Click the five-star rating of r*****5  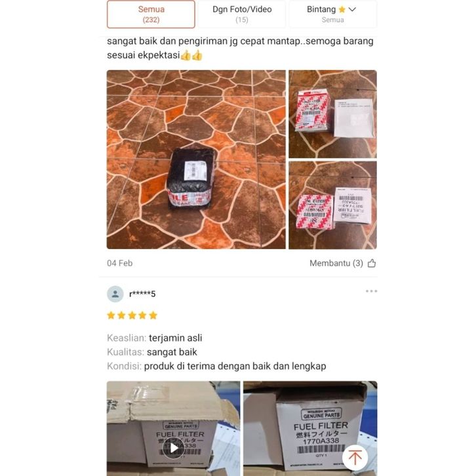(132, 315)
